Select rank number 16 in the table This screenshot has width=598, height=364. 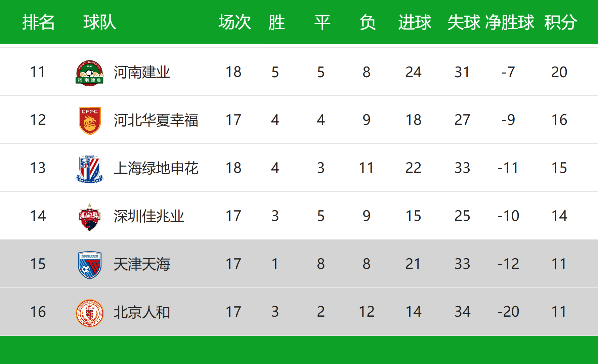(x=38, y=312)
